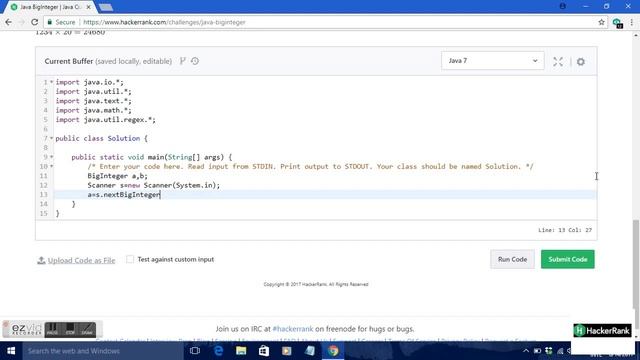This screenshot has height=360, width=640.
Task: Pause the ezvid recording
Action: click(52, 329)
